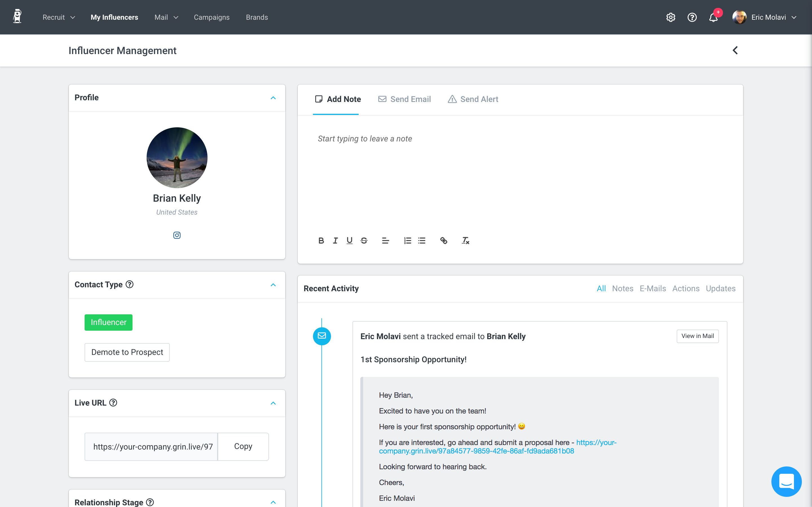This screenshot has width=812, height=507.
Task: Insert a bulleted list in note
Action: 422,241
